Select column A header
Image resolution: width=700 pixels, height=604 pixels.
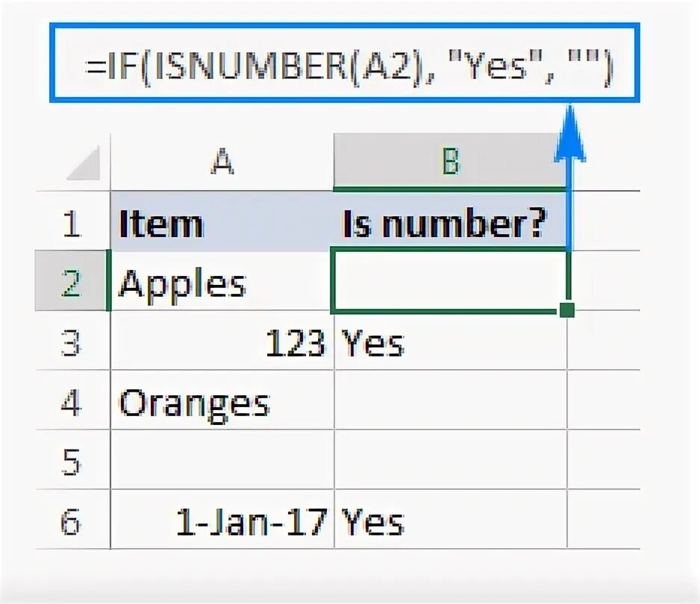tap(222, 162)
